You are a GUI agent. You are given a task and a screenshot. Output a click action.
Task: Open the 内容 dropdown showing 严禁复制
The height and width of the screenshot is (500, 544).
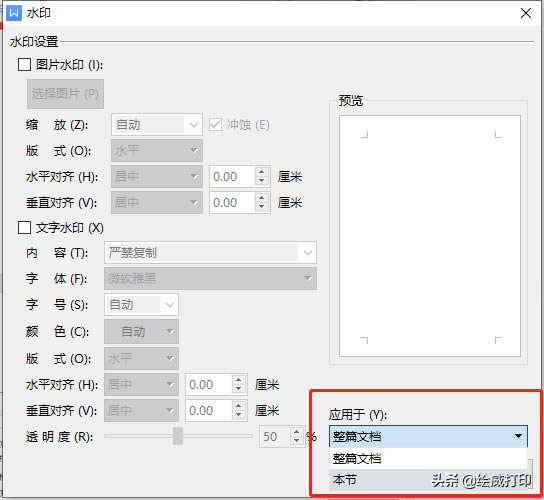pyautogui.click(x=210, y=253)
